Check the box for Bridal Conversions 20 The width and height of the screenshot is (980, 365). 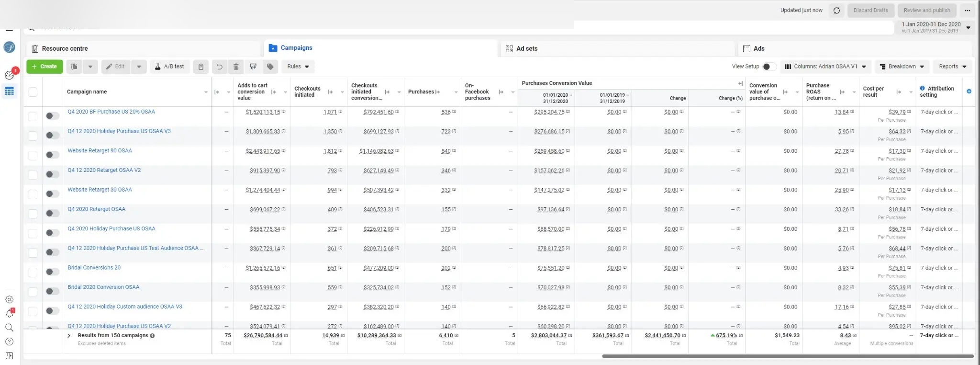click(x=33, y=272)
